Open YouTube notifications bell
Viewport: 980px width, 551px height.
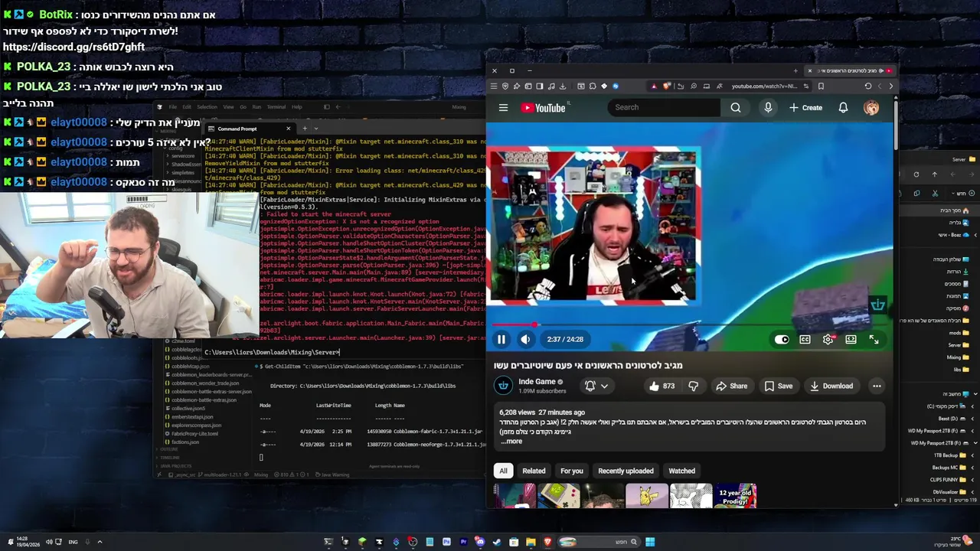pos(843,108)
